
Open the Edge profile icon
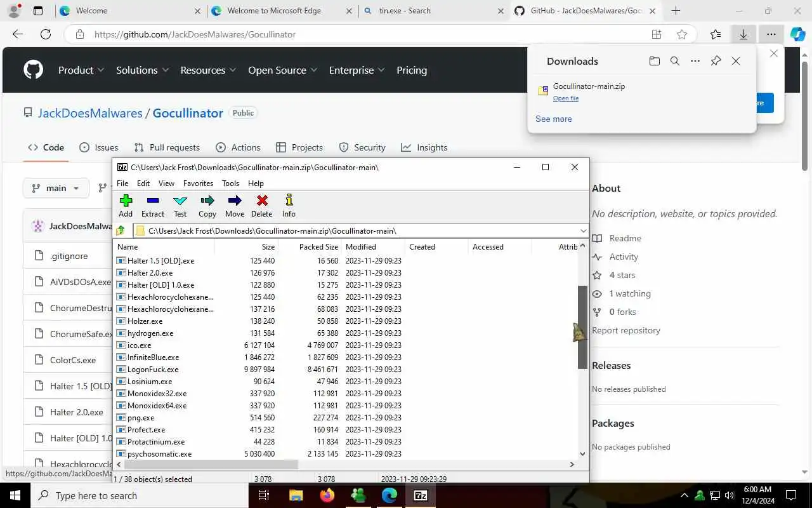point(14,11)
